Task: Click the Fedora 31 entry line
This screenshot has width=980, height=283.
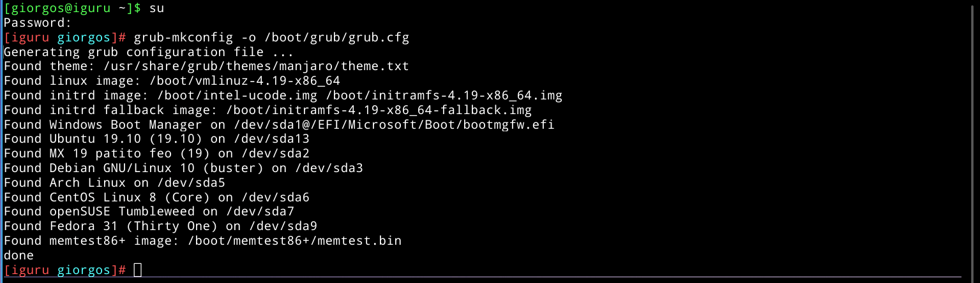Action: (x=160, y=227)
